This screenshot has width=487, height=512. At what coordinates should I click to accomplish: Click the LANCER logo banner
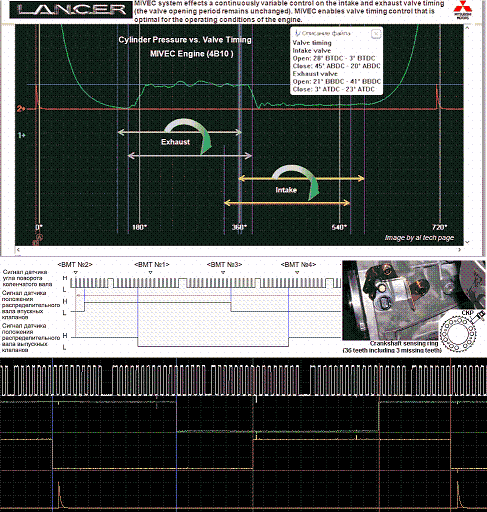(71, 10)
